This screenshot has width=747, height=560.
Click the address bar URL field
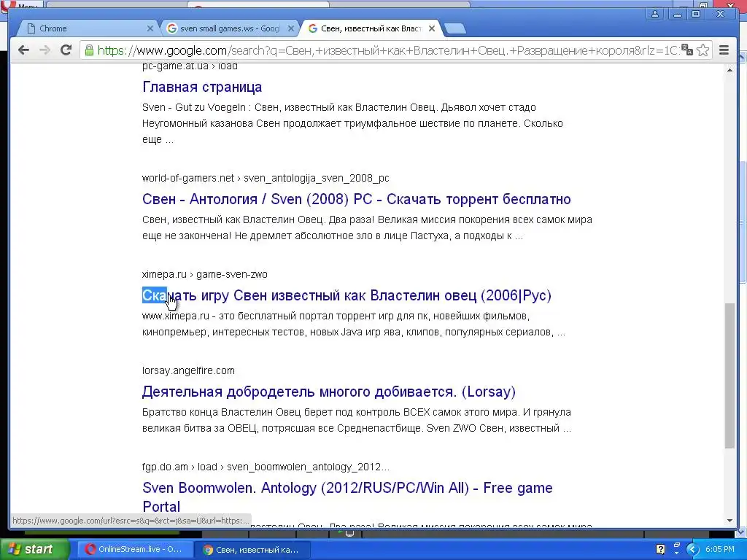(x=387, y=50)
